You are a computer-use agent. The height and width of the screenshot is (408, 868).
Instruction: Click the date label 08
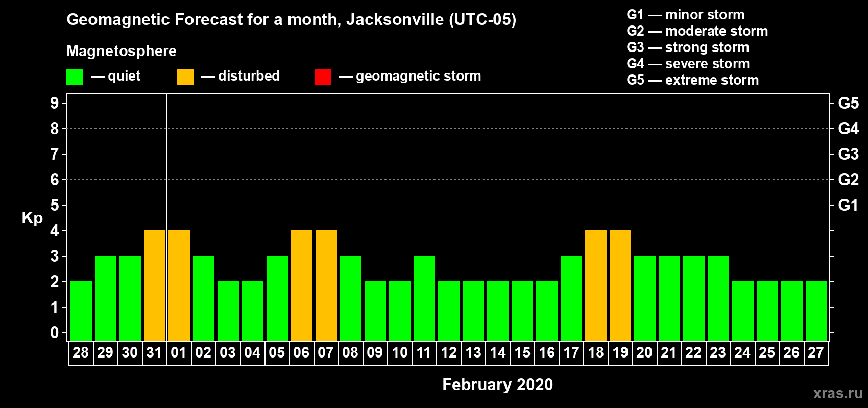(350, 352)
